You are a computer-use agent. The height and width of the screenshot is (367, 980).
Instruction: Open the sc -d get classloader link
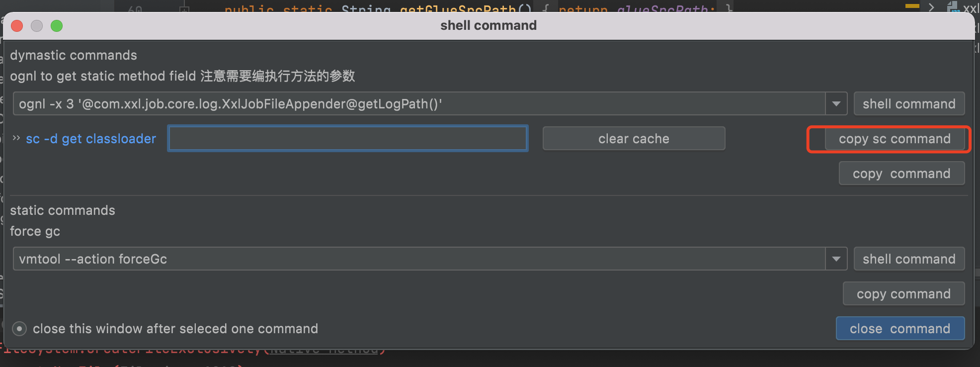click(x=91, y=139)
